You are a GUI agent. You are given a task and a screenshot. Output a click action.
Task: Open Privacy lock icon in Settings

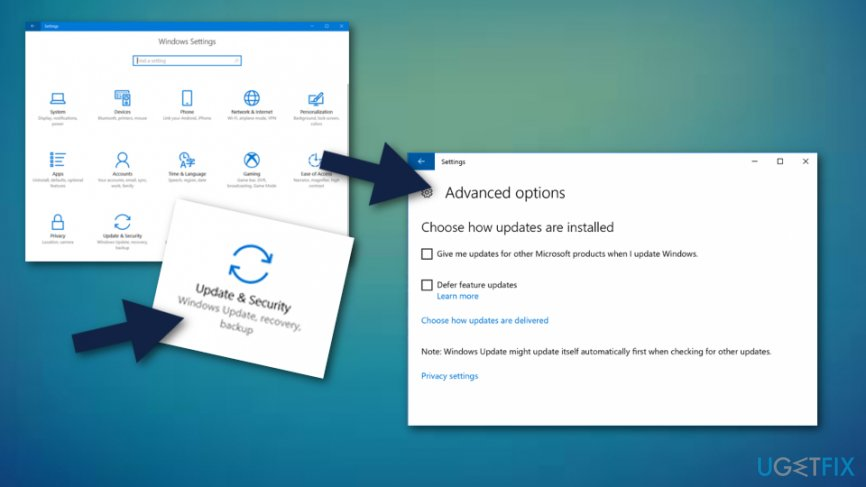[57, 222]
